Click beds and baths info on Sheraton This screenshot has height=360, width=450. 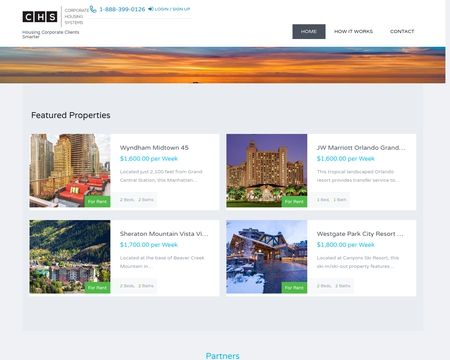(x=137, y=286)
